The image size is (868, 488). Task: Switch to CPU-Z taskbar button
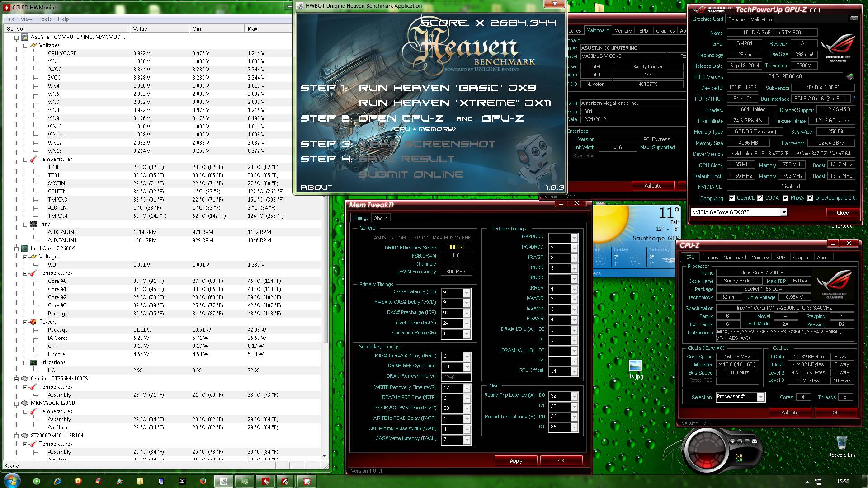point(286,481)
